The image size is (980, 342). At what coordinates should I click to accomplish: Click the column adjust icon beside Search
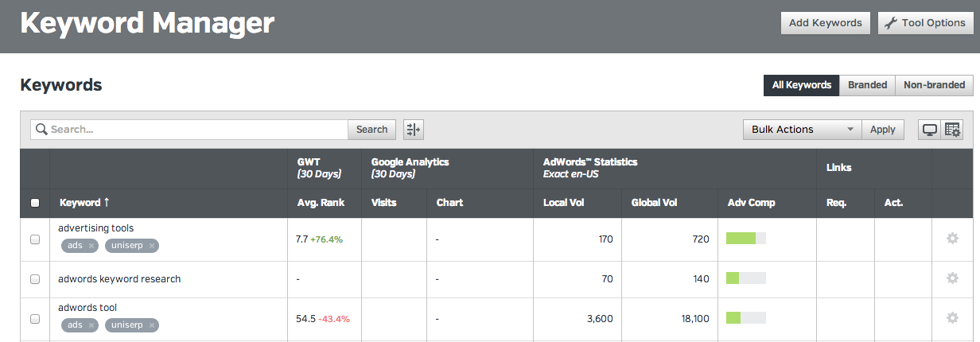coord(414,130)
